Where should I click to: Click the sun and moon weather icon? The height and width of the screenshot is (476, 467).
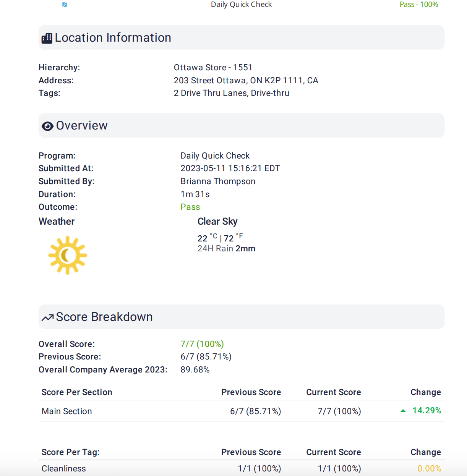pos(68,255)
